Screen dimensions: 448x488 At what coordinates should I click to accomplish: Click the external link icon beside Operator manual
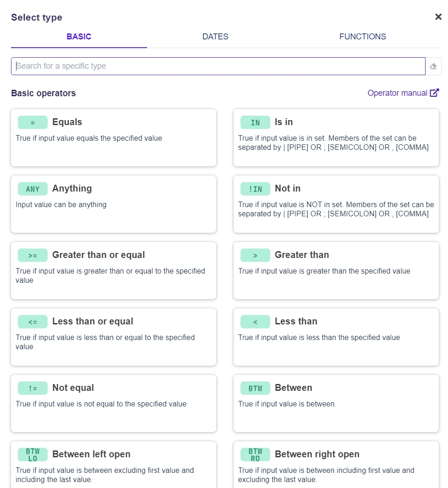(x=434, y=93)
